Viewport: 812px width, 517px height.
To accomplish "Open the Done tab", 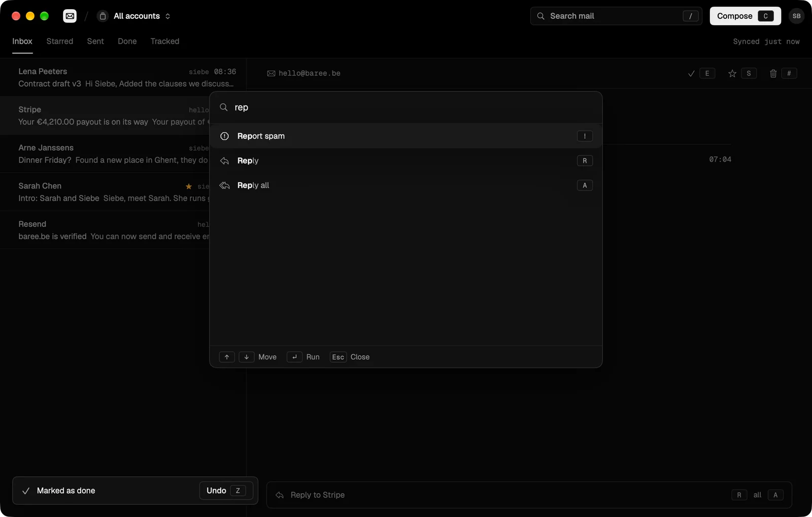I will 127,41.
